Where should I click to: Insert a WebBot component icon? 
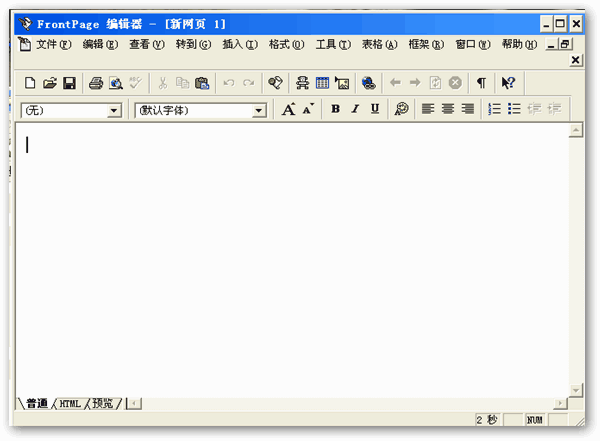click(x=302, y=83)
